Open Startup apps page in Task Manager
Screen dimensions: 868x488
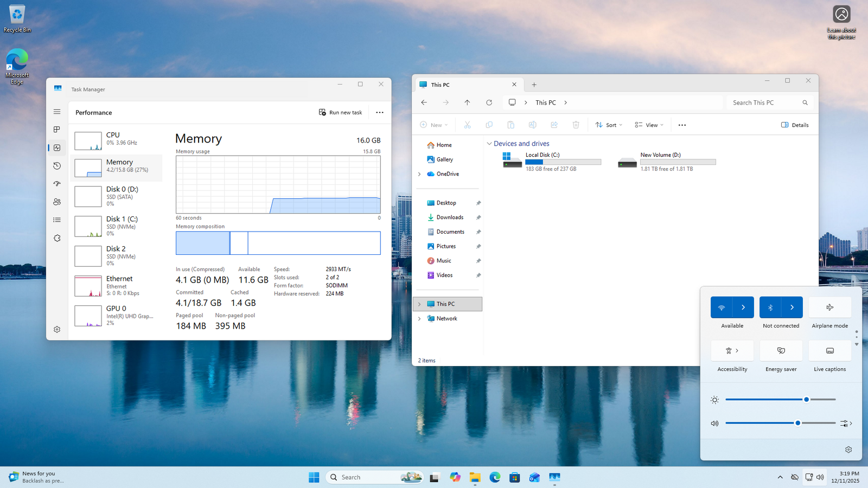pyautogui.click(x=57, y=184)
